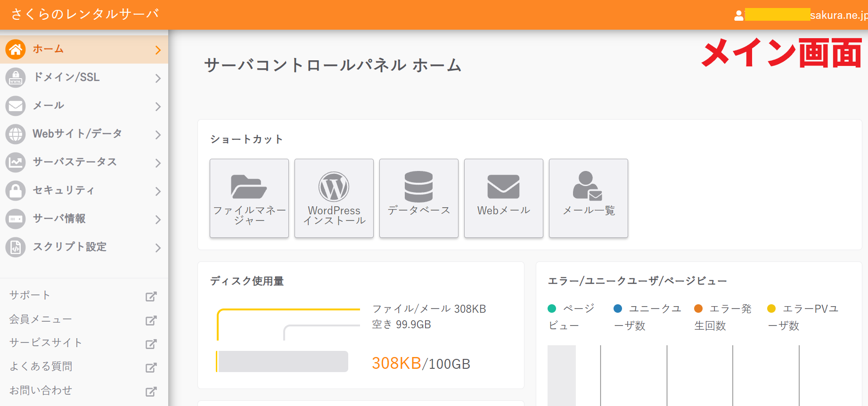Select Webサイト/データ in the sidebar
Screen dimensions: 868x406
click(84, 134)
